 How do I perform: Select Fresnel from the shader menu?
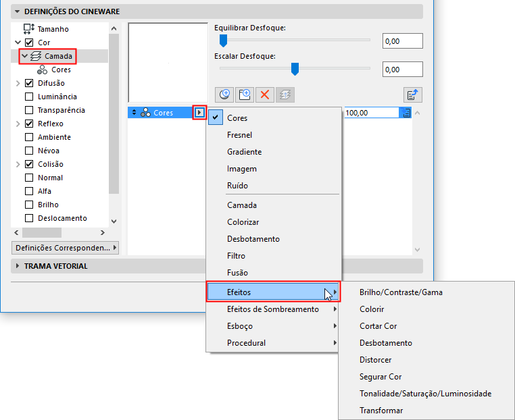pos(274,135)
